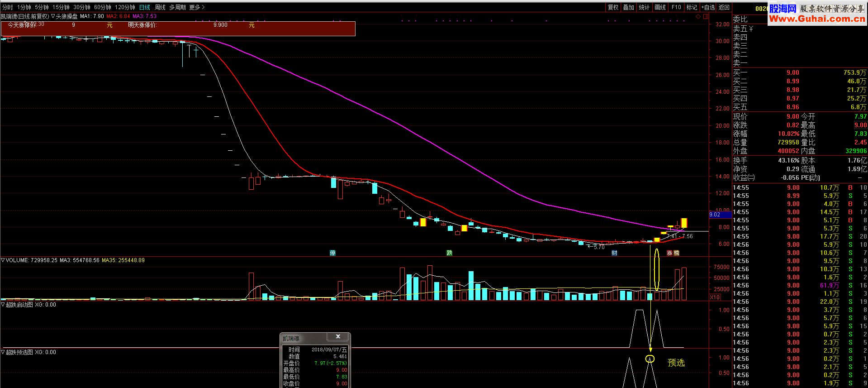
Task: Open the 统计 statistics button
Action: [644, 7]
